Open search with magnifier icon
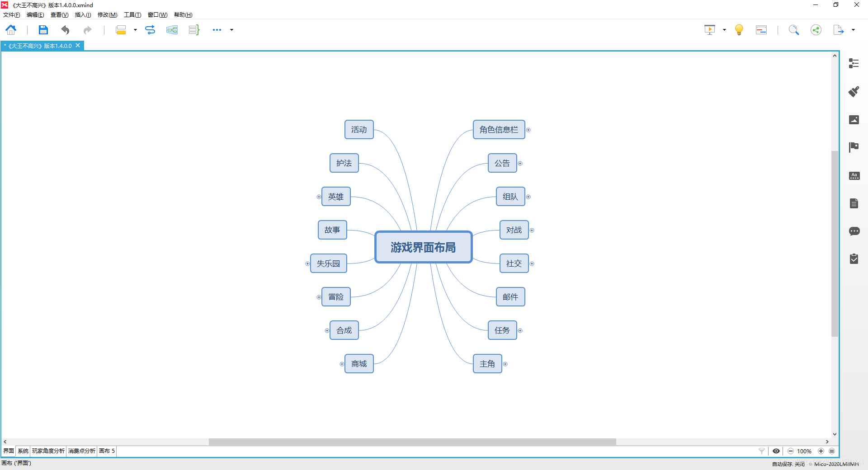868x470 pixels. [x=794, y=30]
